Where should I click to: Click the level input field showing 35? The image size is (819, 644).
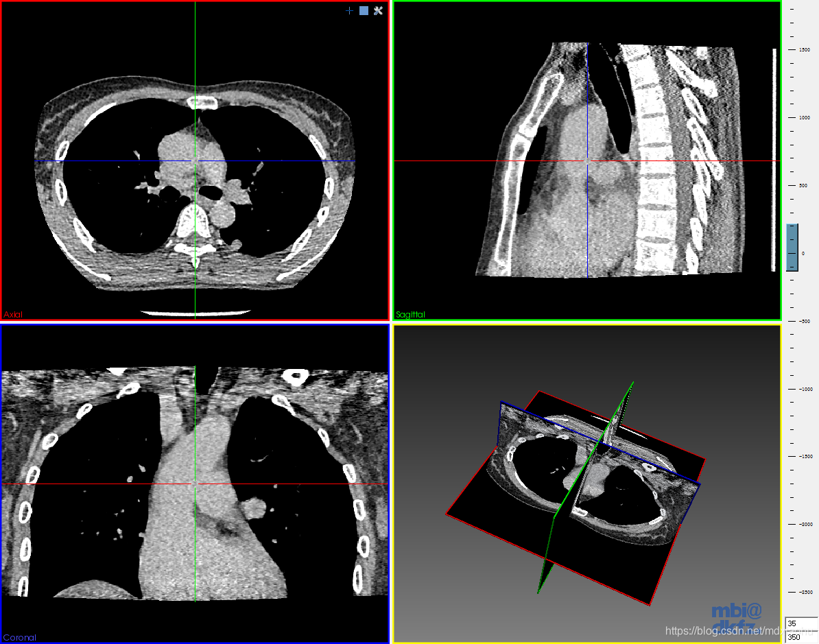tap(800, 623)
